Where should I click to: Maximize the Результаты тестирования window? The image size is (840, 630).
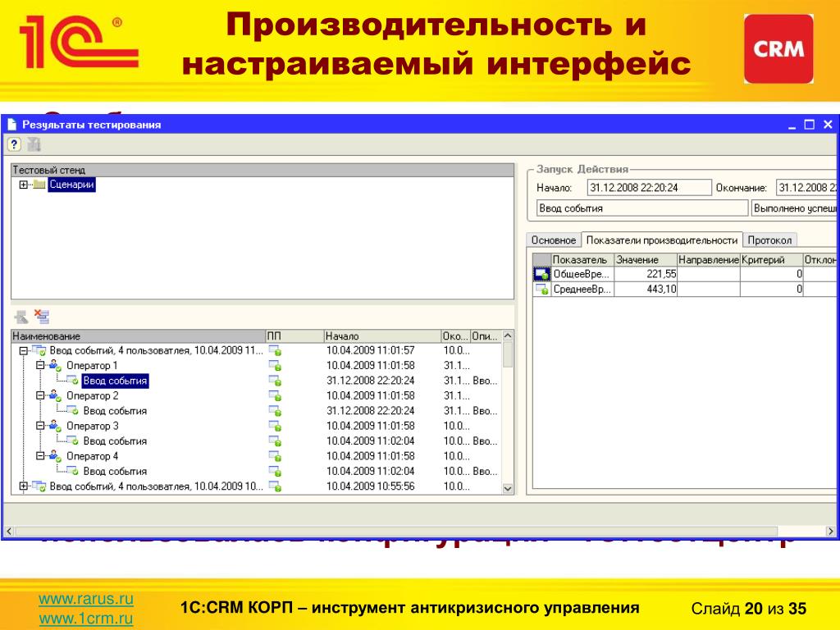(810, 125)
